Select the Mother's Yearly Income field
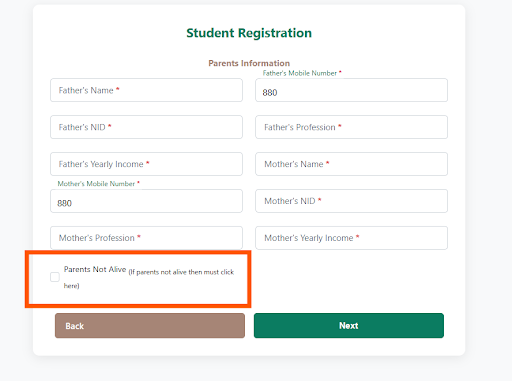The width and height of the screenshot is (512, 381). click(x=351, y=238)
